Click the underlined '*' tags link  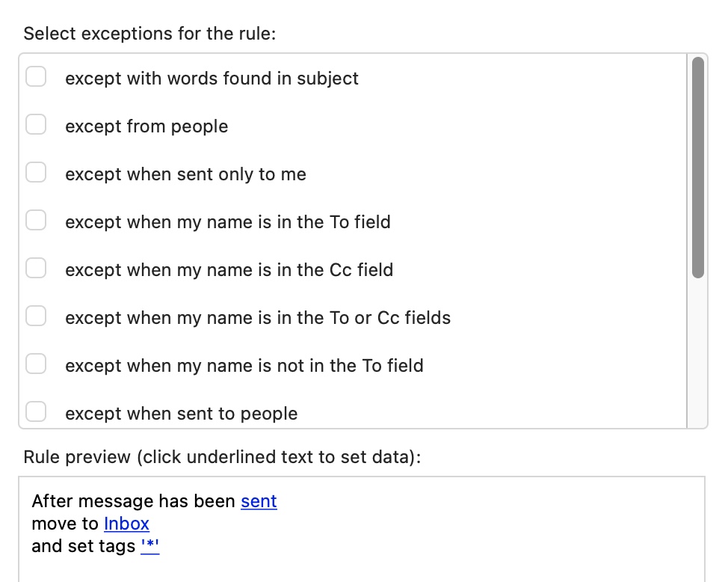150,546
